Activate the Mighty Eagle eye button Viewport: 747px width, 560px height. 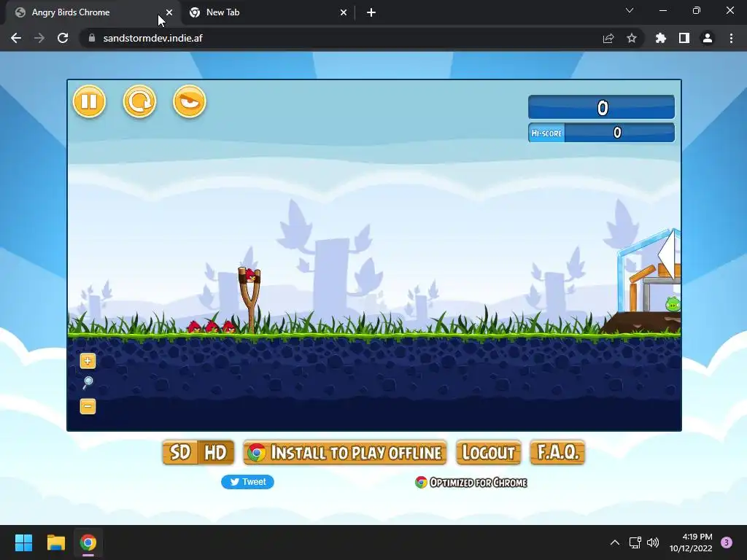tap(190, 101)
